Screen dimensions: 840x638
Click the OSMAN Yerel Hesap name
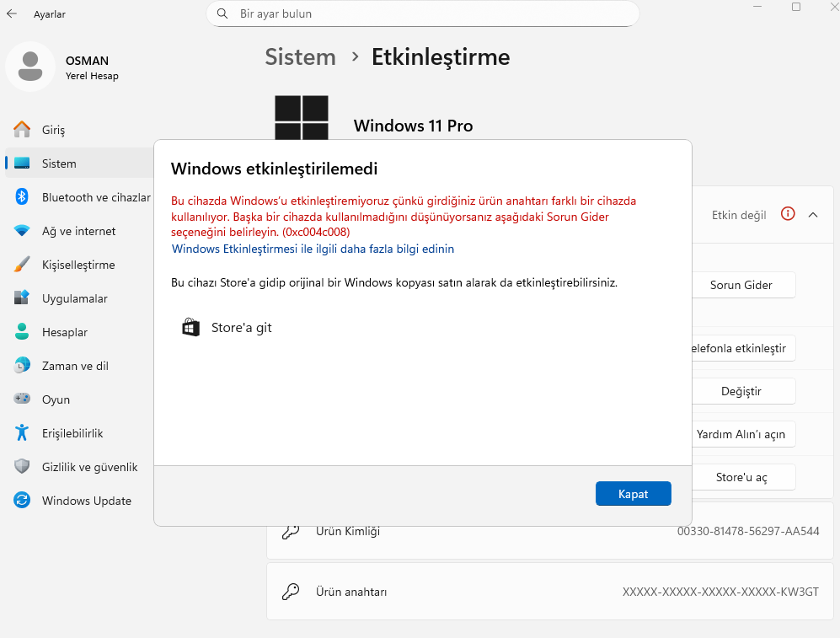pyautogui.click(x=92, y=67)
